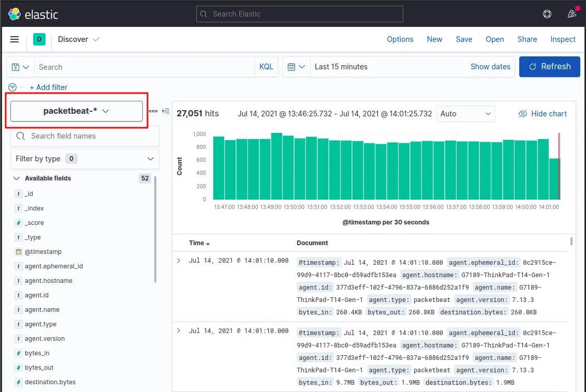Open index pattern options three-dot icon
The width and height of the screenshot is (586, 392).
pos(153,111)
